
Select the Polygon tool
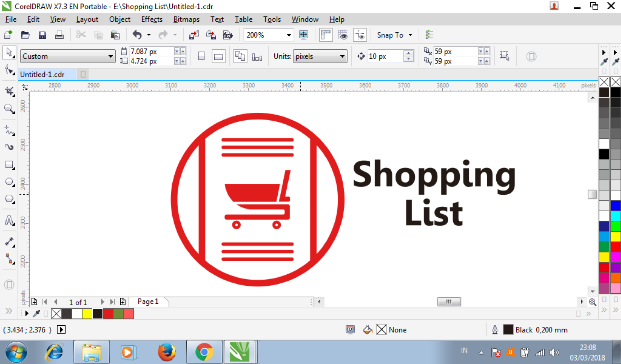9,199
